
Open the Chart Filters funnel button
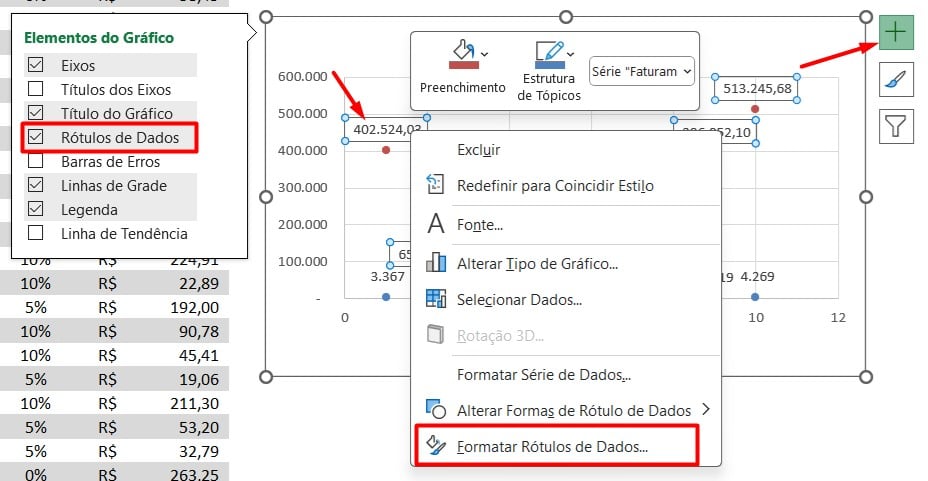896,126
